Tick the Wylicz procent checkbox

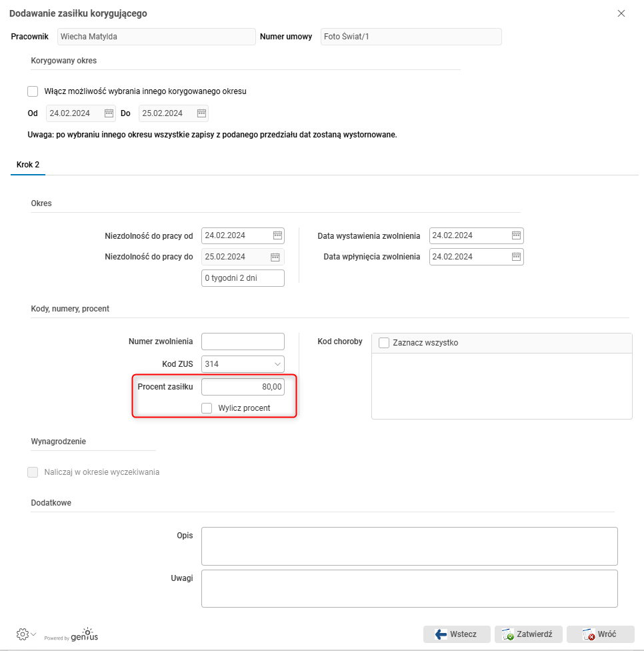207,408
